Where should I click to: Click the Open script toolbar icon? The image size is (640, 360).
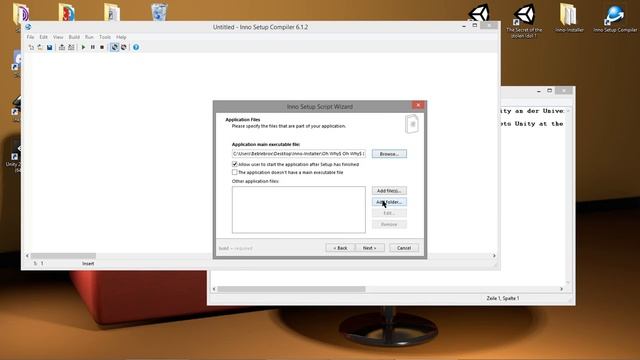[40, 47]
